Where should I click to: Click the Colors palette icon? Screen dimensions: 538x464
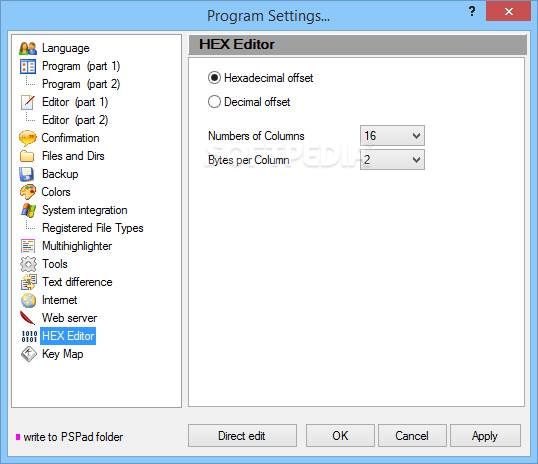click(x=28, y=192)
